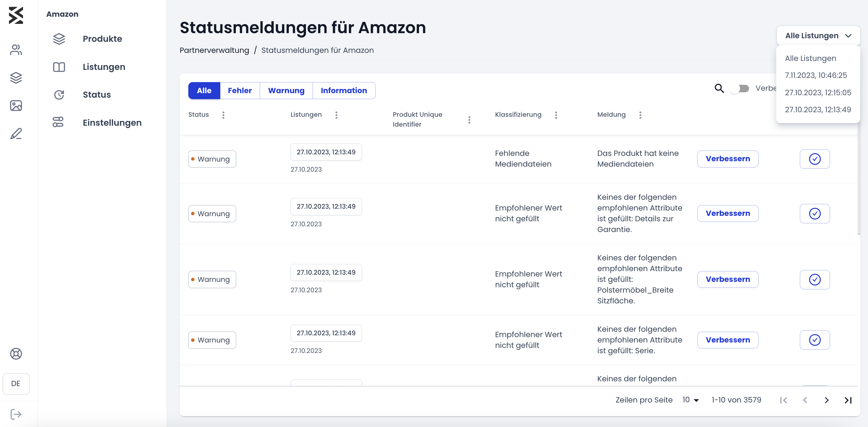
Task: Collapse the Alle Listungen dropdown
Action: tap(818, 36)
